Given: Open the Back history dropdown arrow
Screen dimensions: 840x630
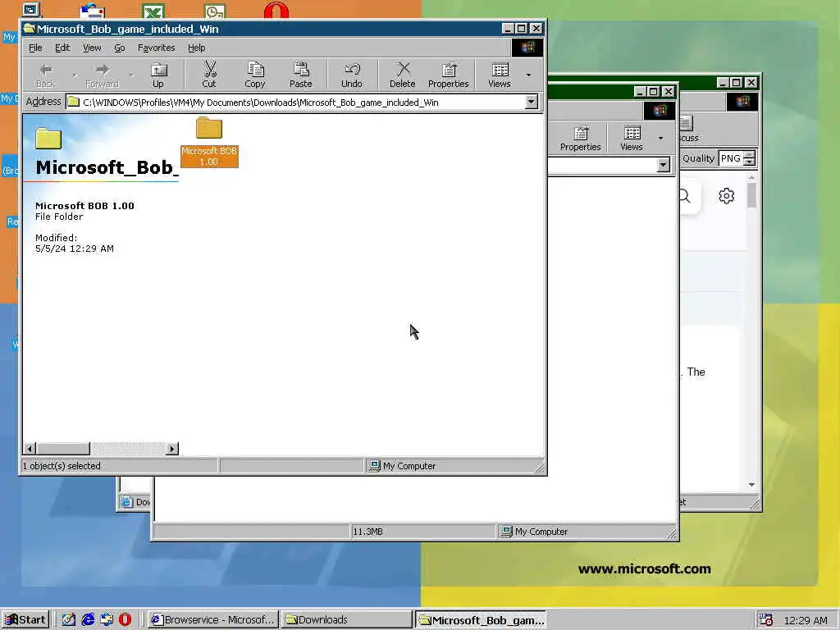Looking at the screenshot, I should click(74, 75).
